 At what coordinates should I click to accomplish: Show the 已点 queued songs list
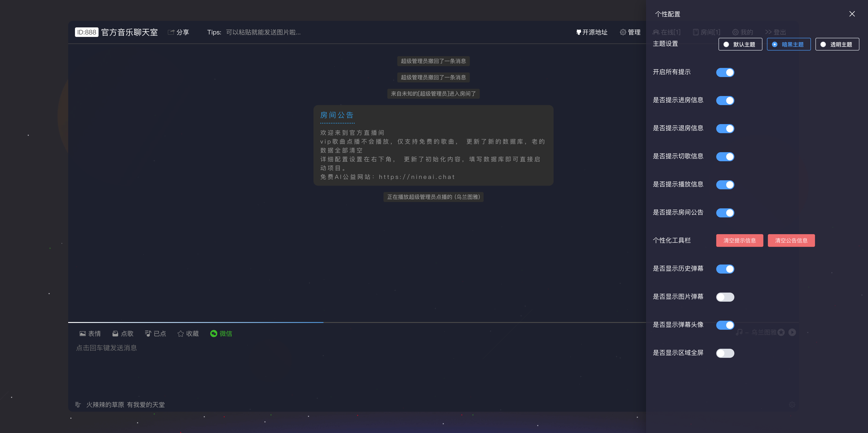pyautogui.click(x=155, y=334)
